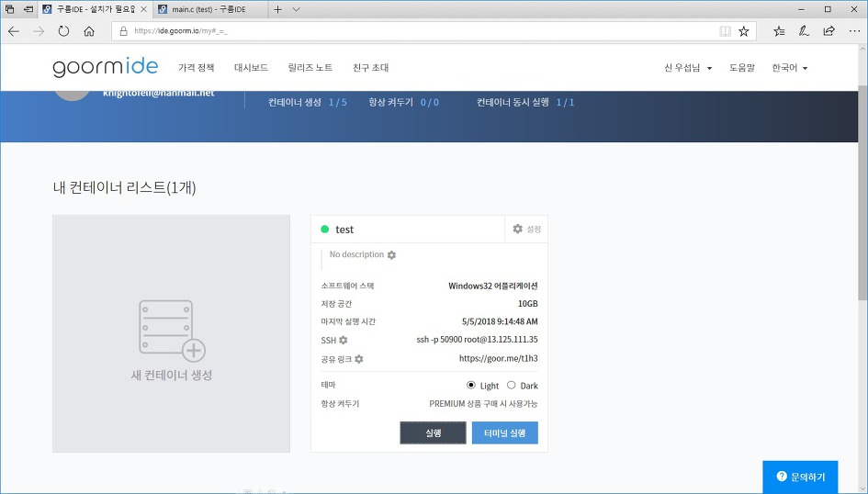
Task: Click the test container name
Action: pyautogui.click(x=344, y=230)
